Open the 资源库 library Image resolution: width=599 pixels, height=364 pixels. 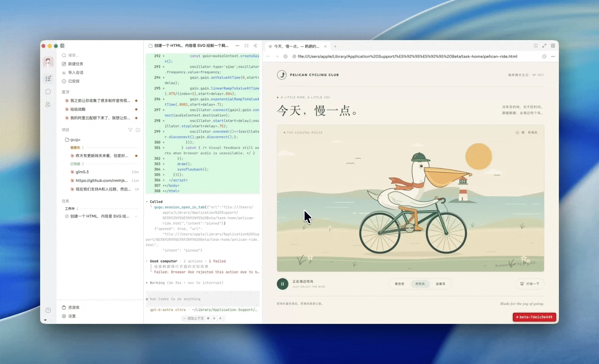click(71, 308)
